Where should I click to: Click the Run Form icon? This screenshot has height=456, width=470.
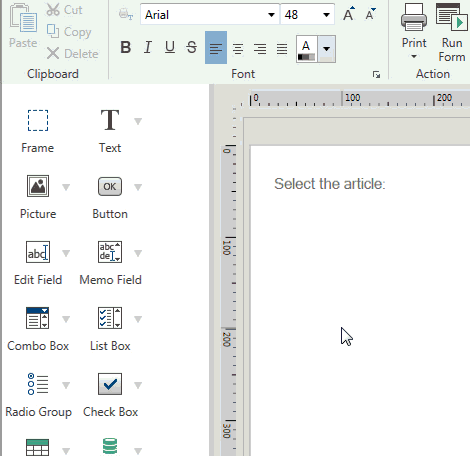coord(452,17)
